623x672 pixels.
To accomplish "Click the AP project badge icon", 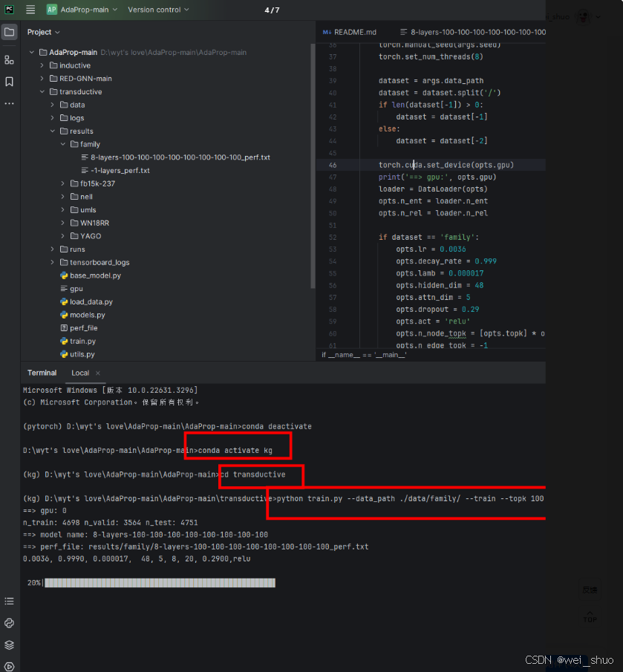I will (52, 10).
